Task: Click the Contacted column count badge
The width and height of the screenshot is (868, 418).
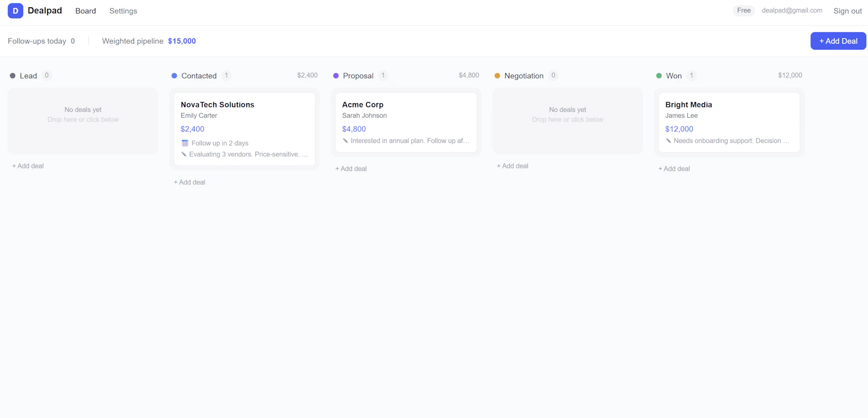Action: point(226,75)
